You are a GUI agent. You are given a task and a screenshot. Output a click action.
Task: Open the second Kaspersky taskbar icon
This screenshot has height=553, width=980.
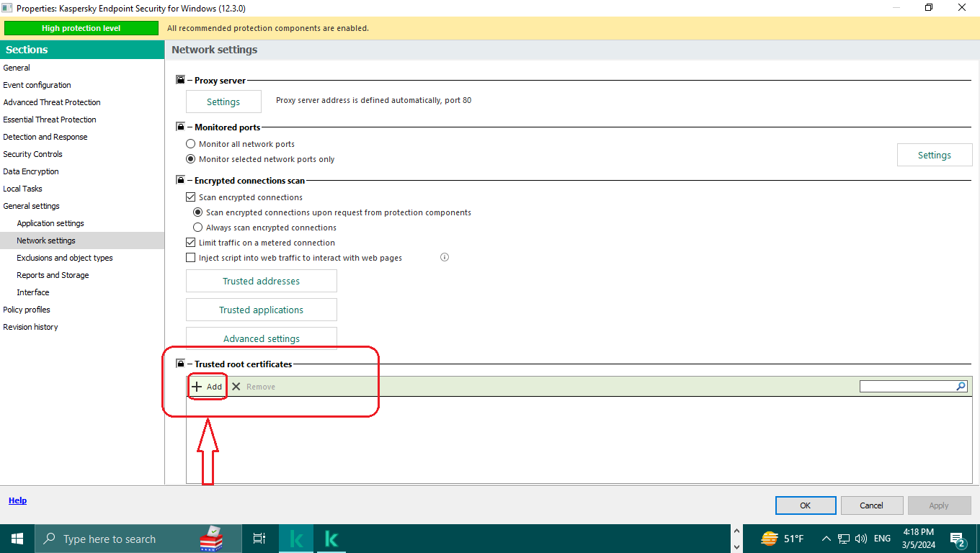(331, 539)
